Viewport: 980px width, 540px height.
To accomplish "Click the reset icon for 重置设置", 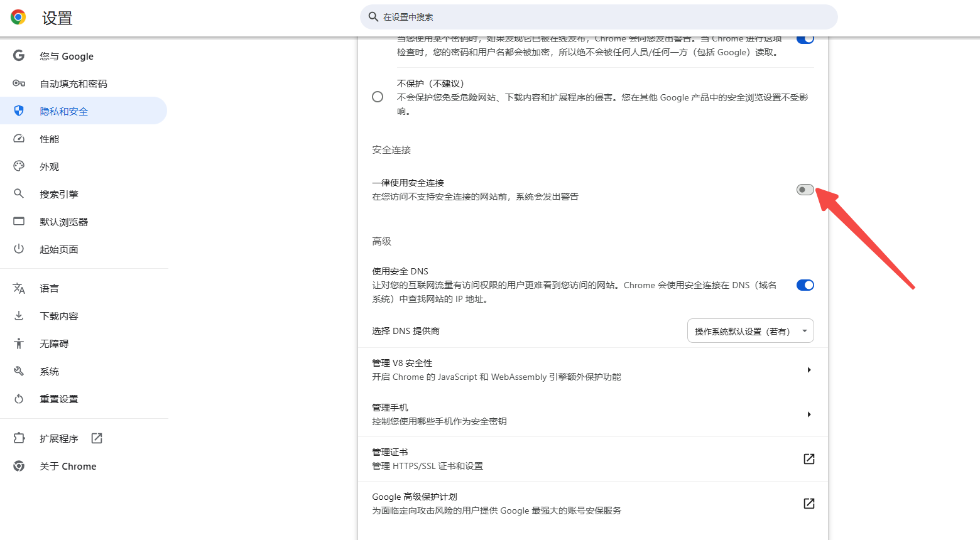I will point(19,399).
